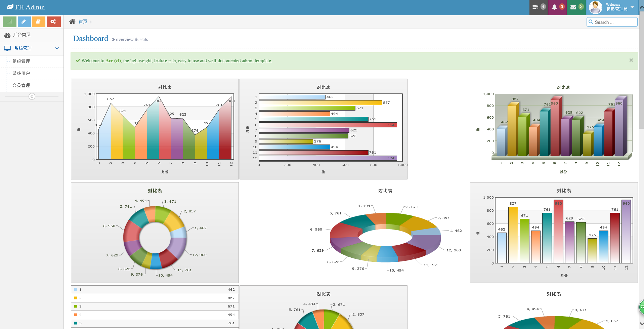Click the value 857 in legend row 2
644x329 pixels.
coord(231,298)
